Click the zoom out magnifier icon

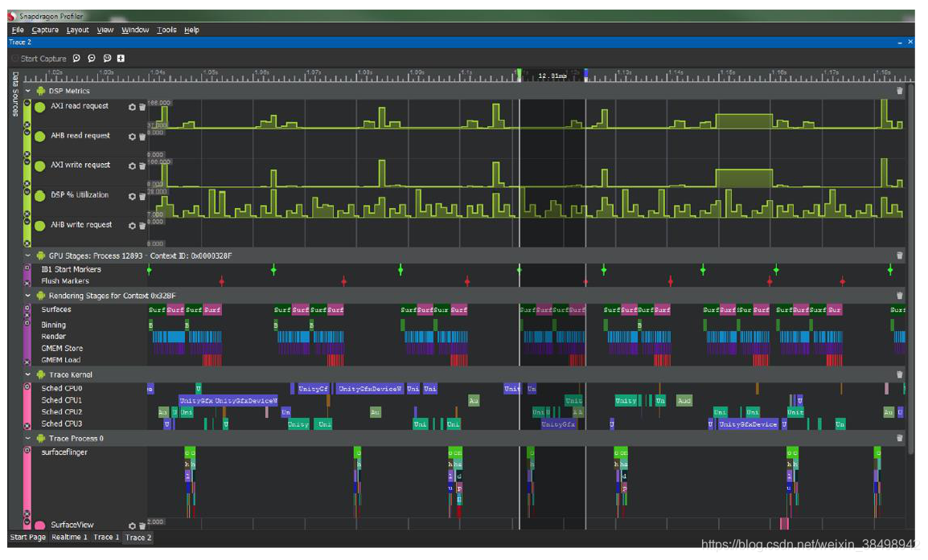92,58
